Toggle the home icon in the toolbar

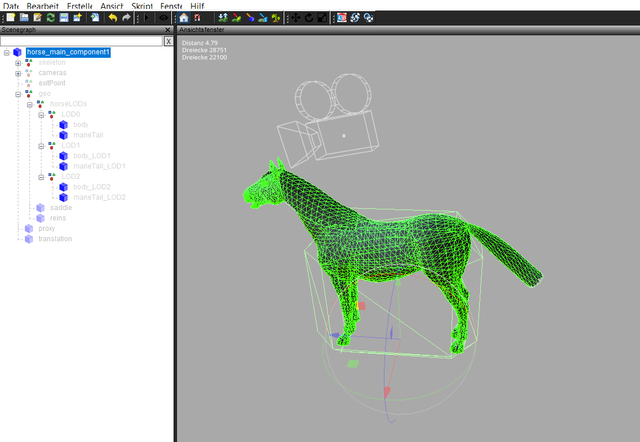(x=184, y=18)
